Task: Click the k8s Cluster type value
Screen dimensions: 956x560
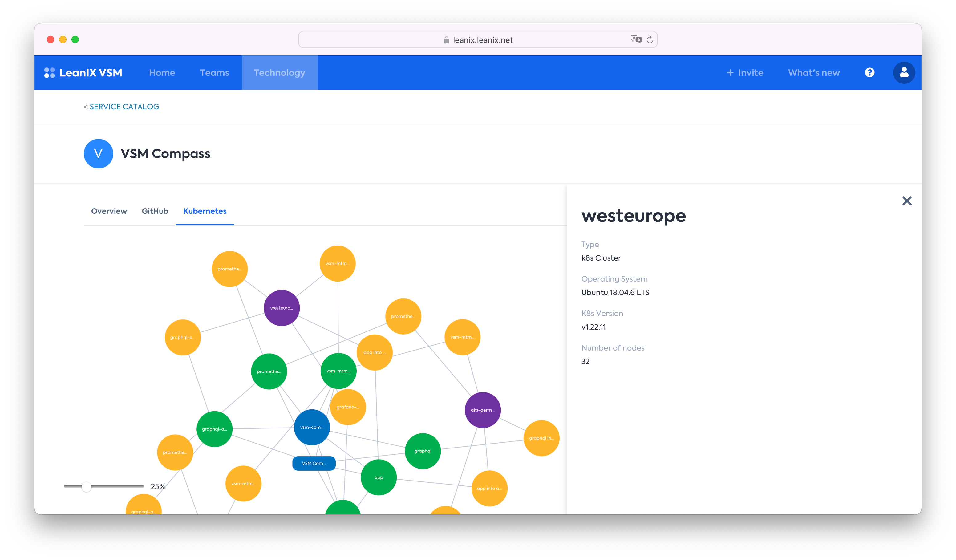Action: [x=601, y=258]
